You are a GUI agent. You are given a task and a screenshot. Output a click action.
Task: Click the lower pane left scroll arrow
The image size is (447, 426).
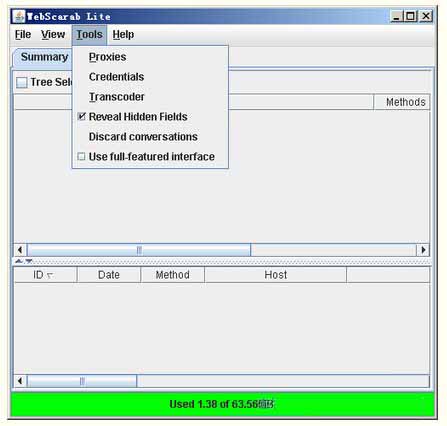tap(20, 381)
